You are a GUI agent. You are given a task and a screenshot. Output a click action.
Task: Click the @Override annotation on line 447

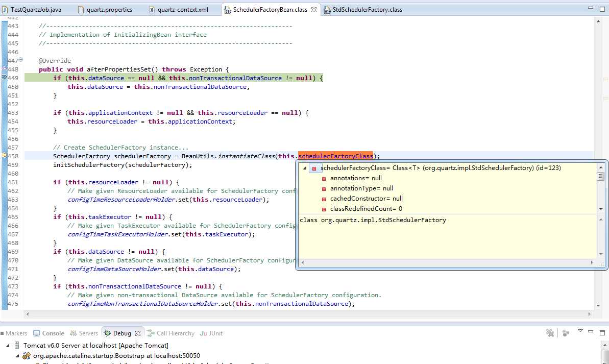coord(55,61)
